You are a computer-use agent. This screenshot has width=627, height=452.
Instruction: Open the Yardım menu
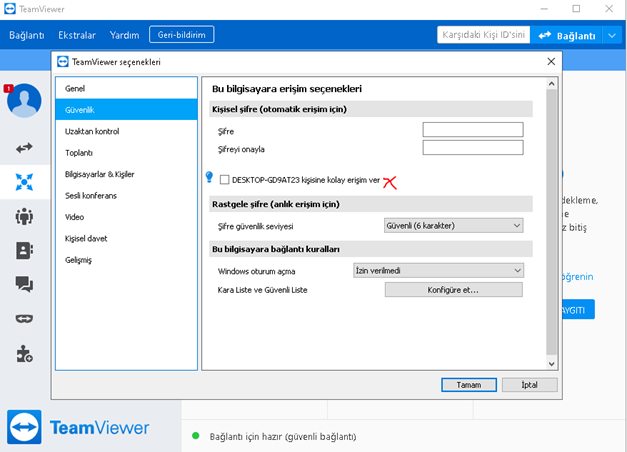[x=124, y=35]
